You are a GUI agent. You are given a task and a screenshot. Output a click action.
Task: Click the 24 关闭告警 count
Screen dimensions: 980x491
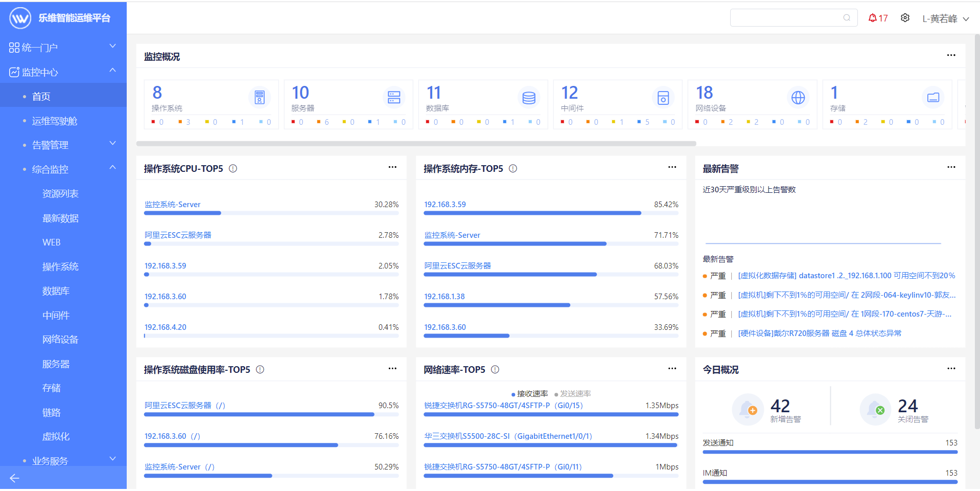[907, 406]
